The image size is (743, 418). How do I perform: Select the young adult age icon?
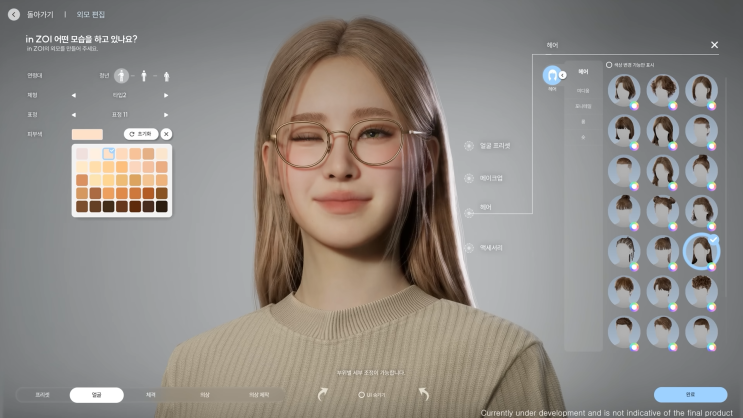click(121, 75)
